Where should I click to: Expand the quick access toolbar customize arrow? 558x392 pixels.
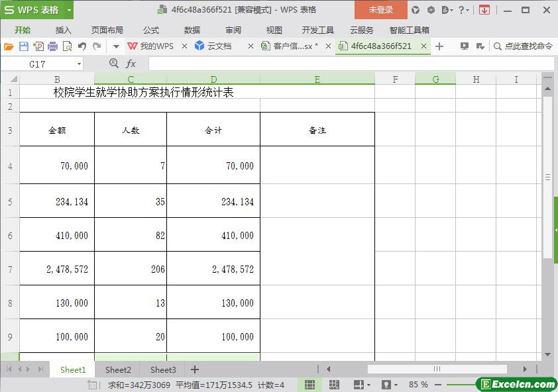click(116, 46)
